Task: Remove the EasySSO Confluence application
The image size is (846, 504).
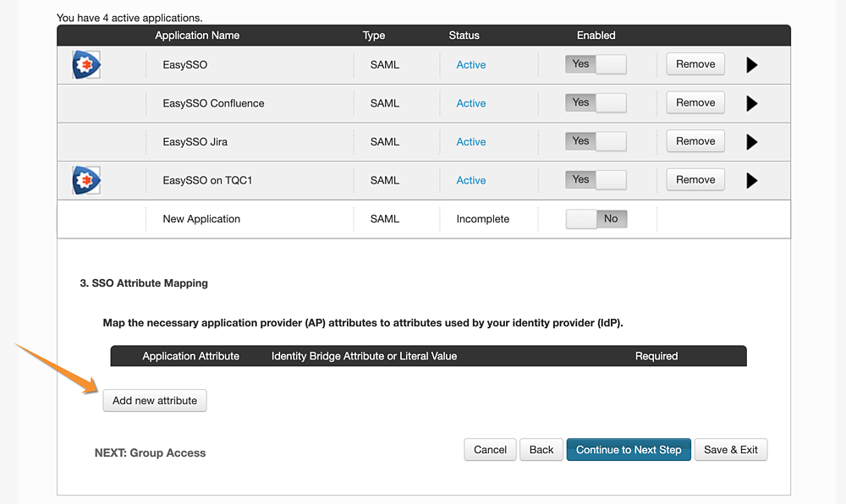Action: pos(695,102)
